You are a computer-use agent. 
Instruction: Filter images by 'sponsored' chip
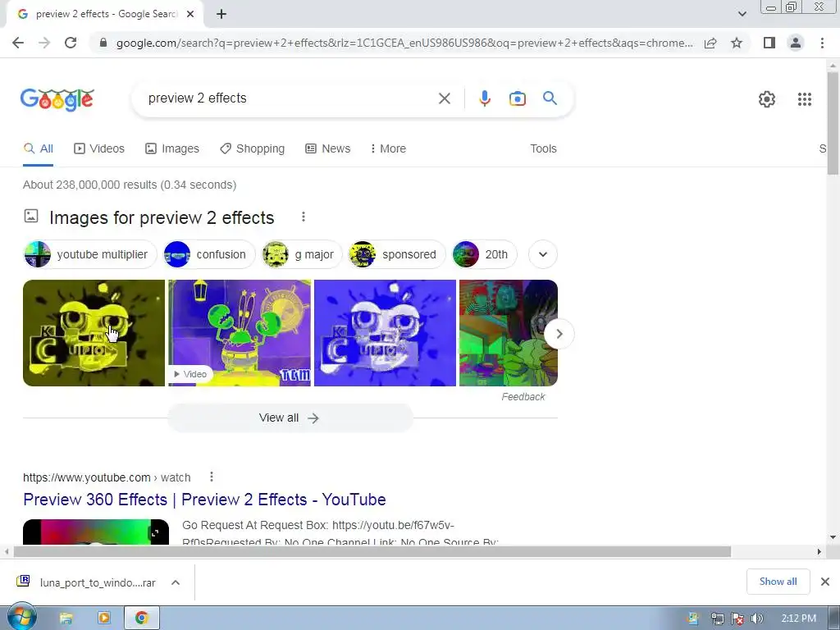tap(396, 254)
